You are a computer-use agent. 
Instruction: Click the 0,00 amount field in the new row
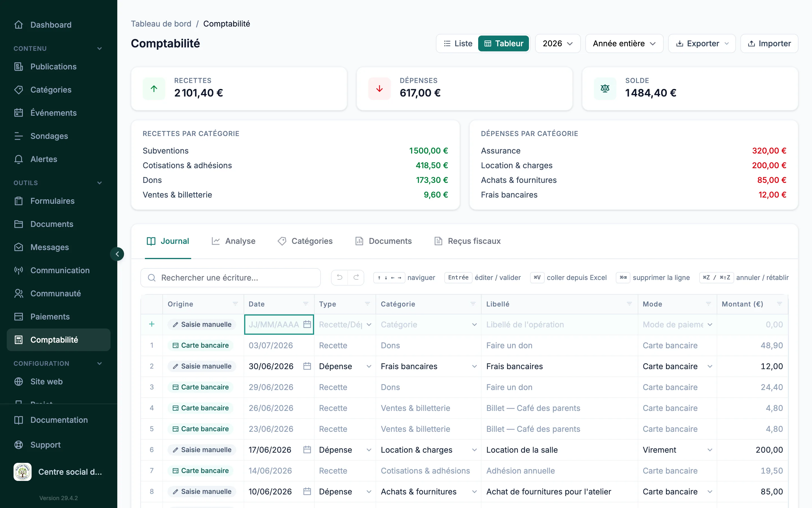[753, 325]
